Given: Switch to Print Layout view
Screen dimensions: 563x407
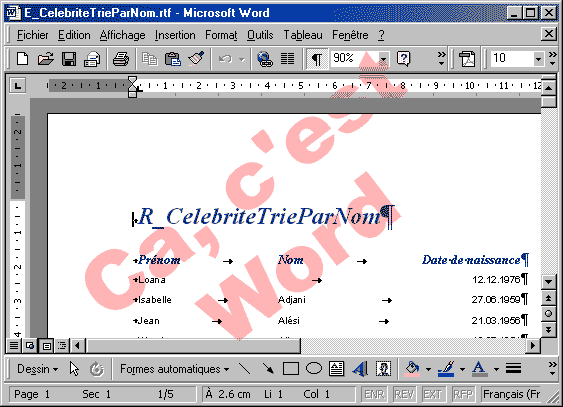Looking at the screenshot, I should [46, 346].
